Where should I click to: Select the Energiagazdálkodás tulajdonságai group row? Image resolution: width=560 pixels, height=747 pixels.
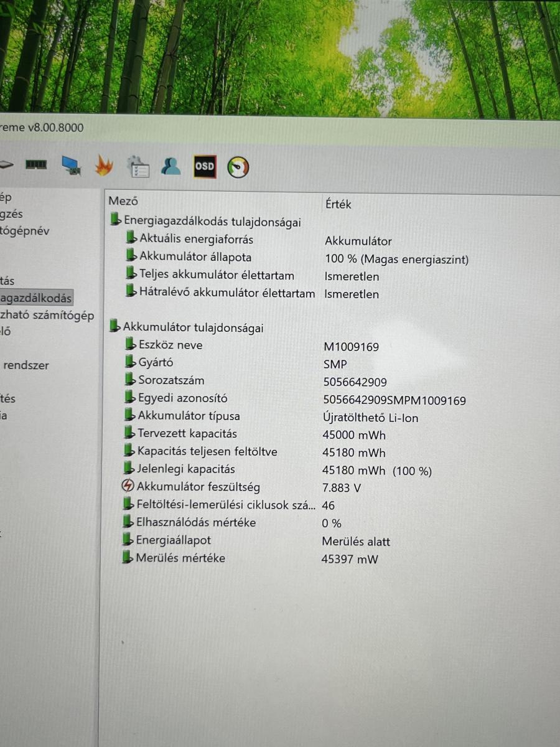(212, 221)
